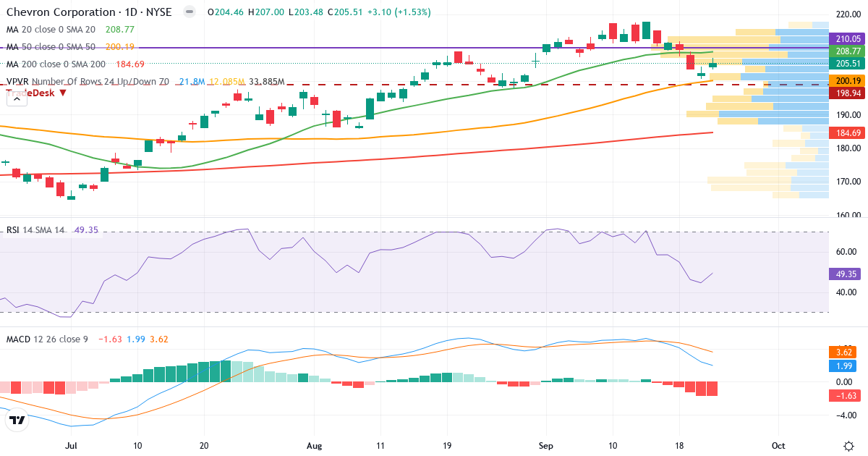Screen dimensions: 868x456
Task: Click the 160.00 price axis label
Action: click(847, 215)
